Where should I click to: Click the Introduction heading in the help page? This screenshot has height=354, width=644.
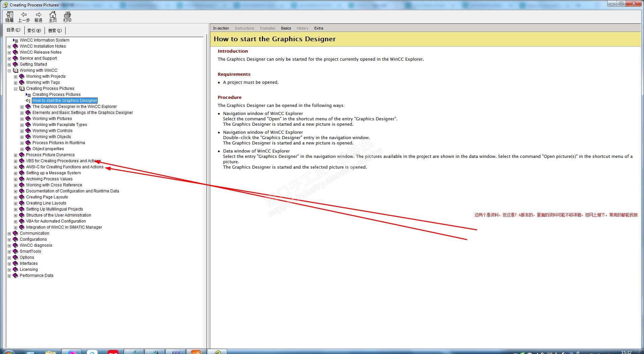pyautogui.click(x=233, y=51)
